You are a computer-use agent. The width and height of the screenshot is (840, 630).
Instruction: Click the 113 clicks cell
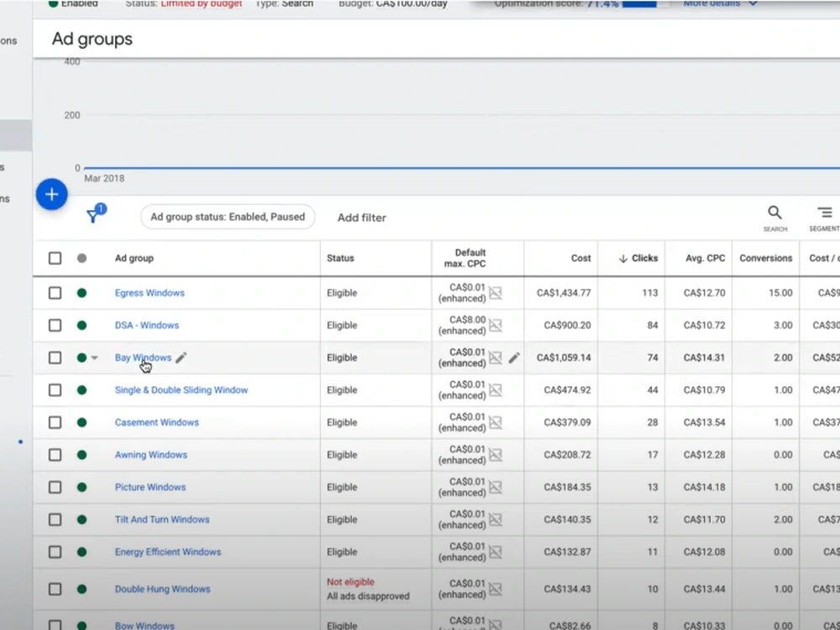[650, 293]
